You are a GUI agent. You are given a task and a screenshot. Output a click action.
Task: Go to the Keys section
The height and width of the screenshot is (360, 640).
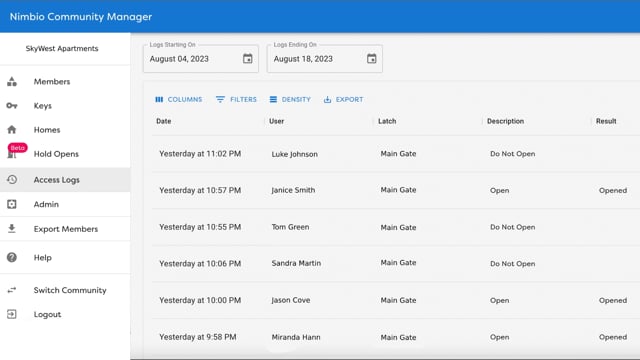pyautogui.click(x=65, y=106)
